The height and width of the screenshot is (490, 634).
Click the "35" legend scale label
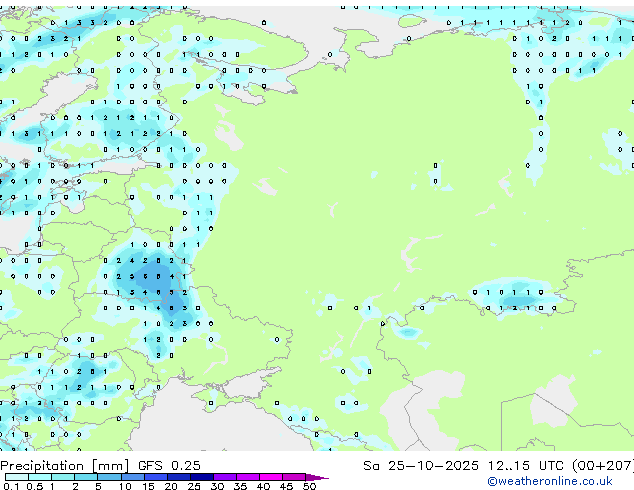240,486
